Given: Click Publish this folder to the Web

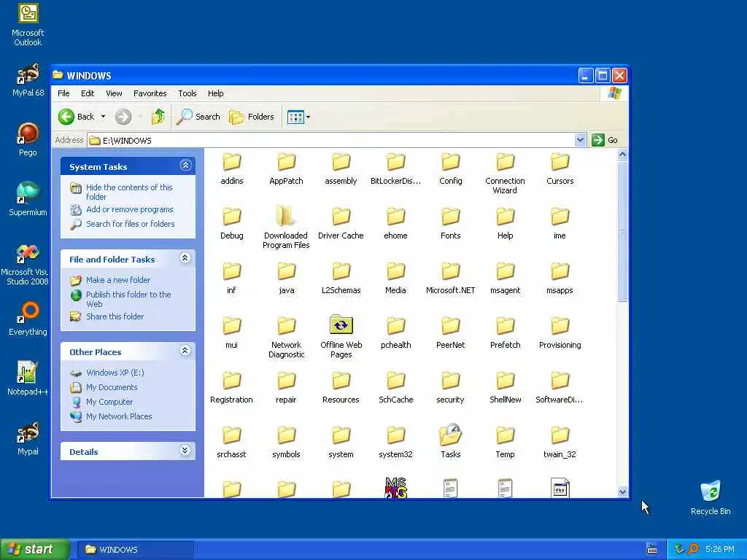Looking at the screenshot, I should coord(128,299).
